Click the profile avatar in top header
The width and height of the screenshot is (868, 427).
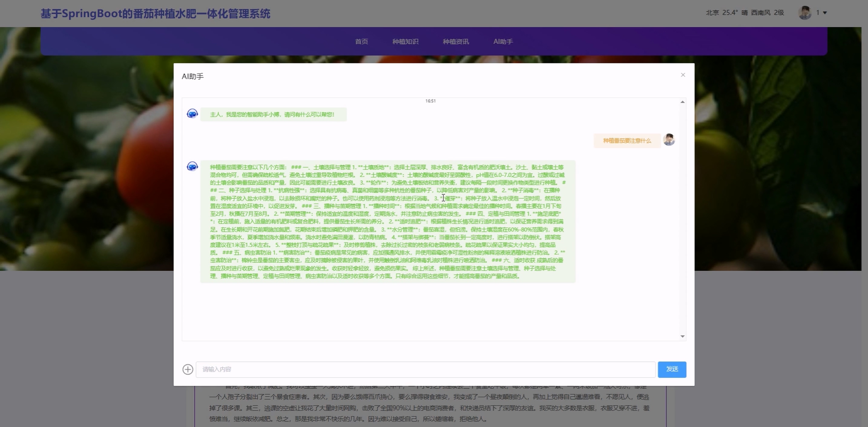point(805,13)
